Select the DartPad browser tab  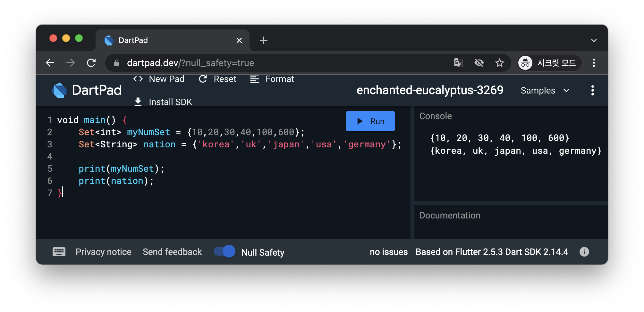point(173,40)
